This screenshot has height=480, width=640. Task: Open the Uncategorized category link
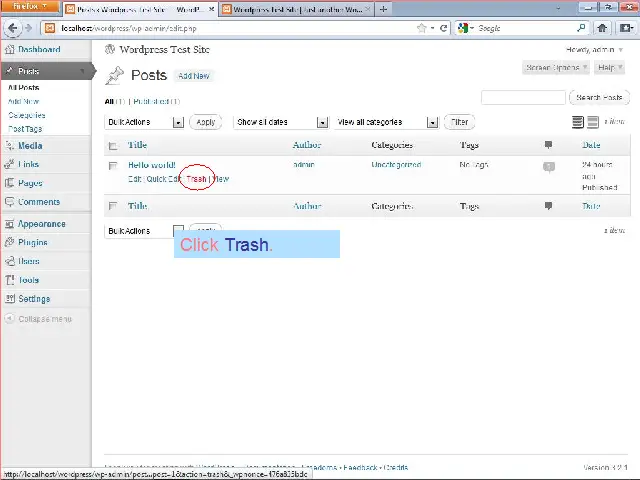(396, 164)
